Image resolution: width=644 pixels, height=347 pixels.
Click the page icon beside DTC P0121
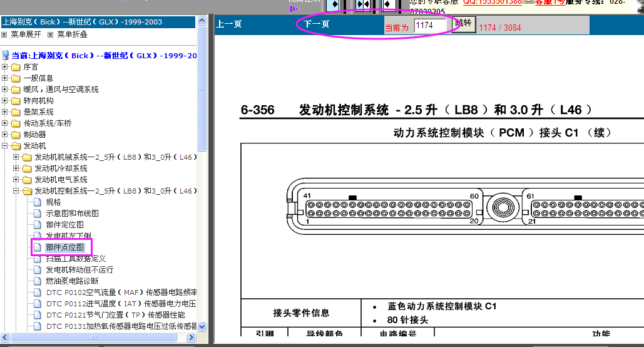coord(38,315)
